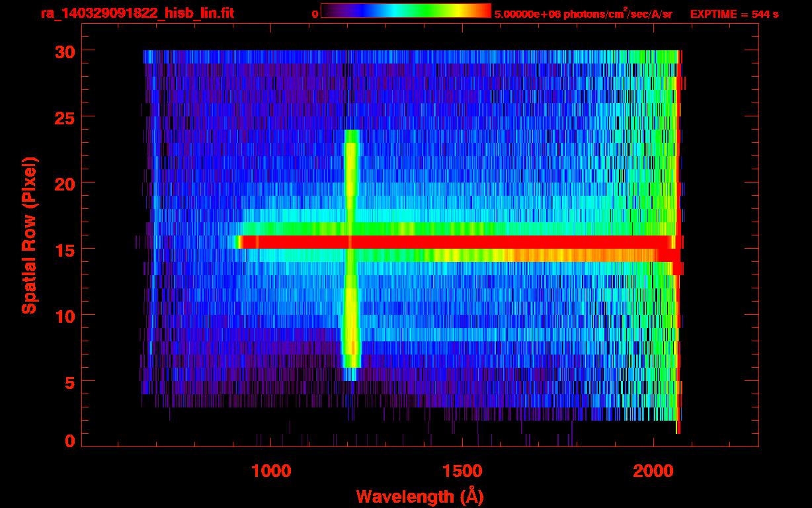Click the EXPTIME = 544 s text
This screenshot has width=812, height=508.
click(734, 14)
